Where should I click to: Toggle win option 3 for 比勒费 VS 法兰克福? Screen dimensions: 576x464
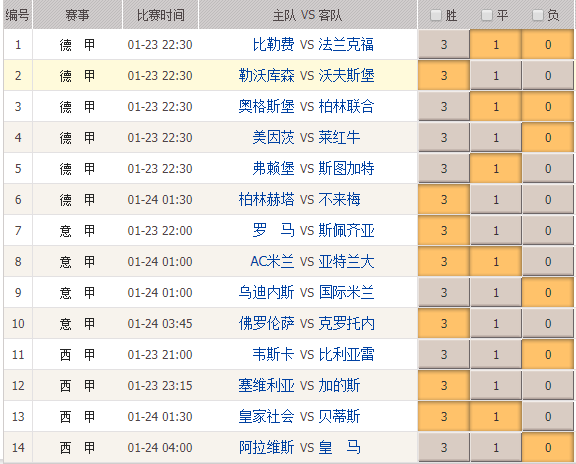tap(444, 44)
